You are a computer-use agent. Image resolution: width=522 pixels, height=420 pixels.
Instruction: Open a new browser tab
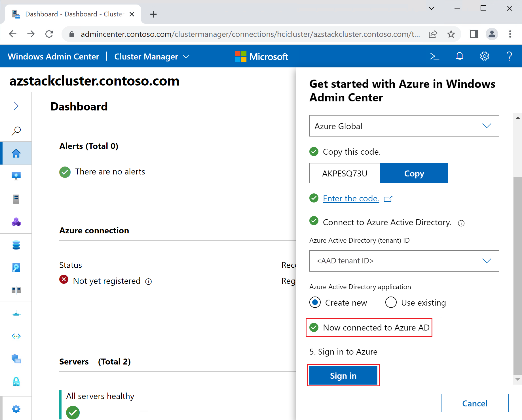pos(153,14)
